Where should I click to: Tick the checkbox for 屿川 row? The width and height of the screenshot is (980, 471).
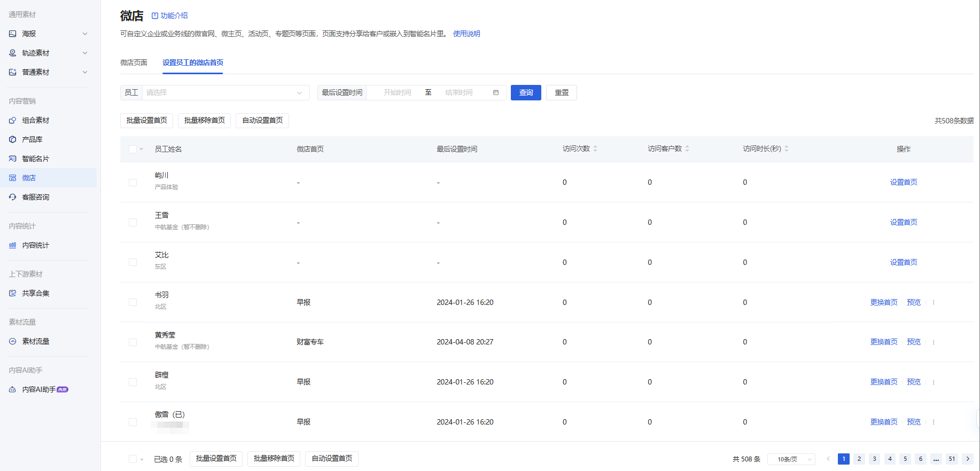point(133,183)
